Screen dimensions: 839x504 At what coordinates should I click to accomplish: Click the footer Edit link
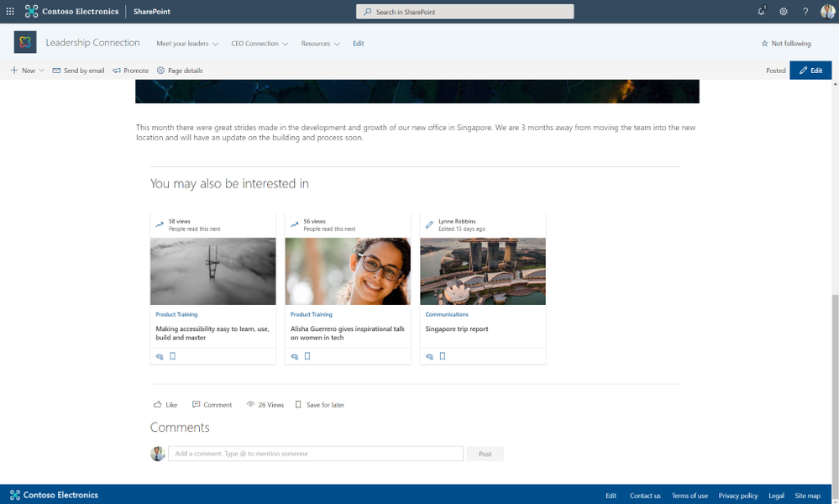tap(611, 496)
